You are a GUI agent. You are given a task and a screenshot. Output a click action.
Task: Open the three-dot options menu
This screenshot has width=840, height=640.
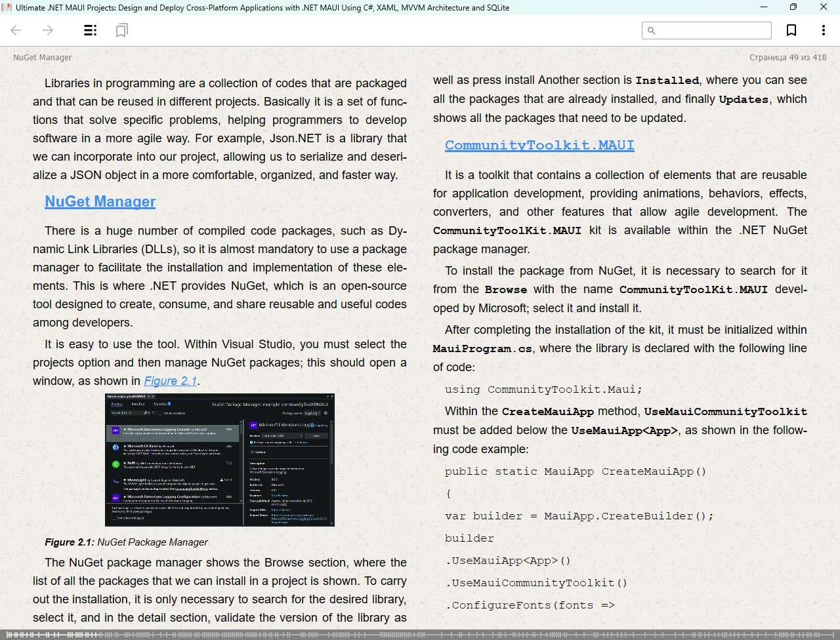coord(823,30)
